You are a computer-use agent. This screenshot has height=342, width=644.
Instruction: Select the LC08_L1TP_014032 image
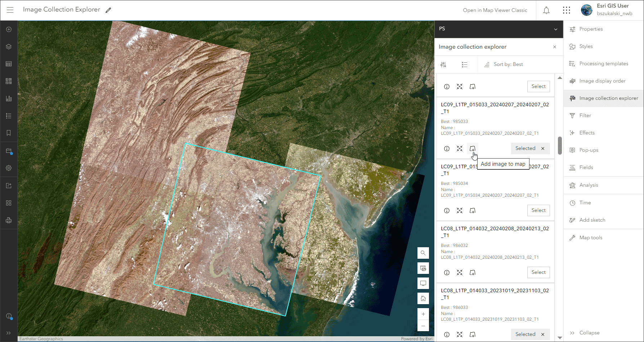click(x=538, y=272)
